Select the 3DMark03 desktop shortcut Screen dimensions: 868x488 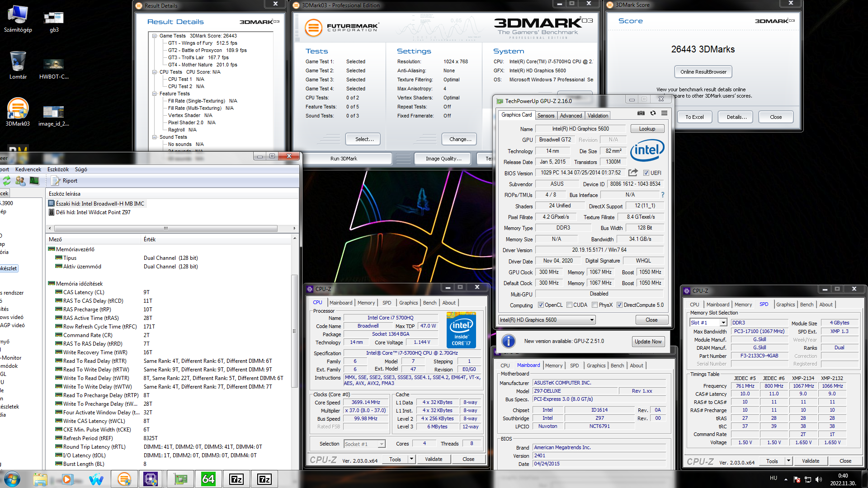(18, 112)
